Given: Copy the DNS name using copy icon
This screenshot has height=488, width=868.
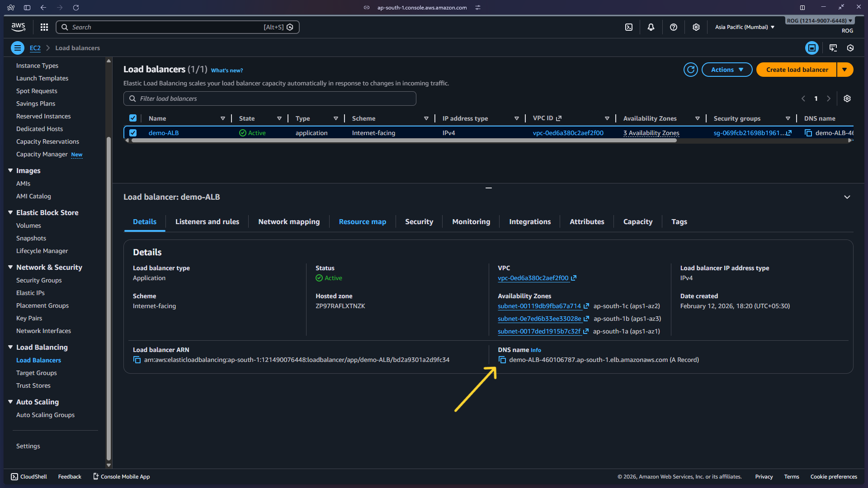Looking at the screenshot, I should pos(503,360).
